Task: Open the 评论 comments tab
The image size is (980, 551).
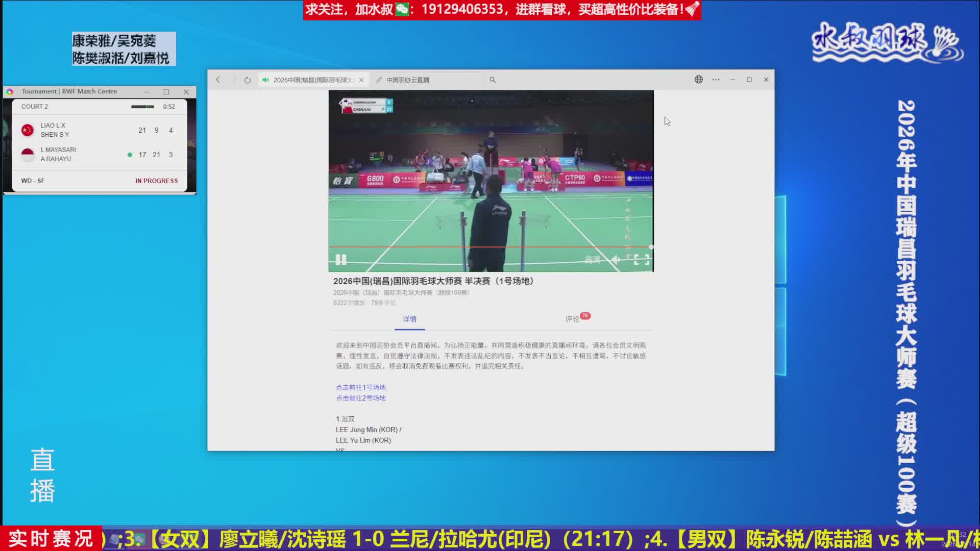Action: click(572, 319)
